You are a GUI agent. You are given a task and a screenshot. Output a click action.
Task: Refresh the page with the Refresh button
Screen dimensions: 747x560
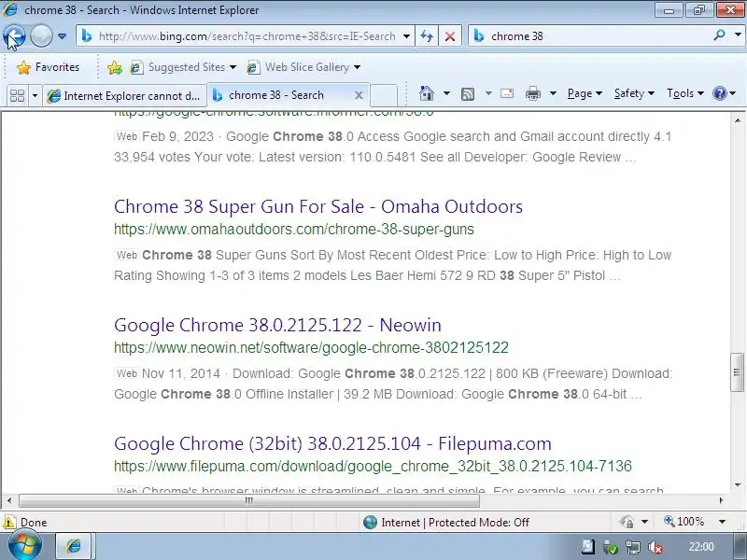point(427,36)
